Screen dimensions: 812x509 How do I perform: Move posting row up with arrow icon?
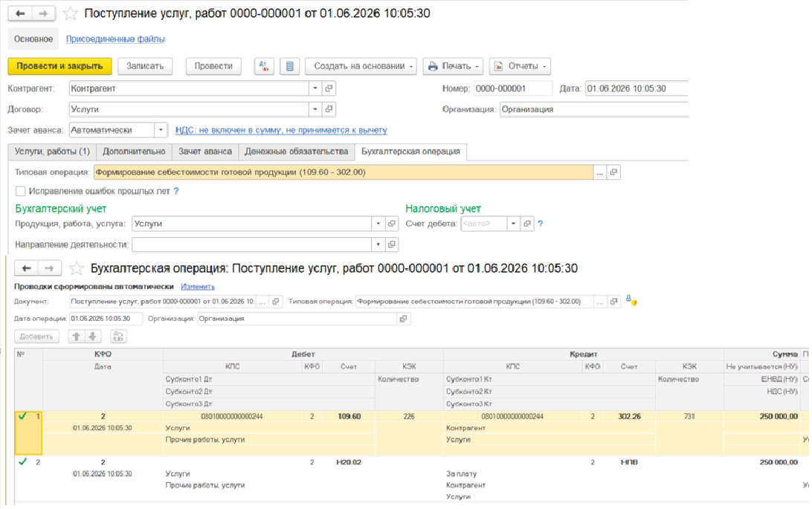pyautogui.click(x=76, y=336)
